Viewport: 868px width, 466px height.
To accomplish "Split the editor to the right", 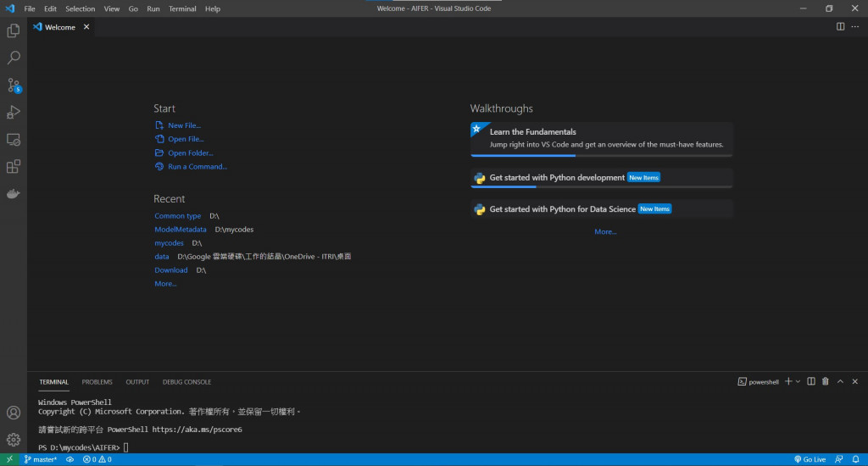I will [840, 26].
